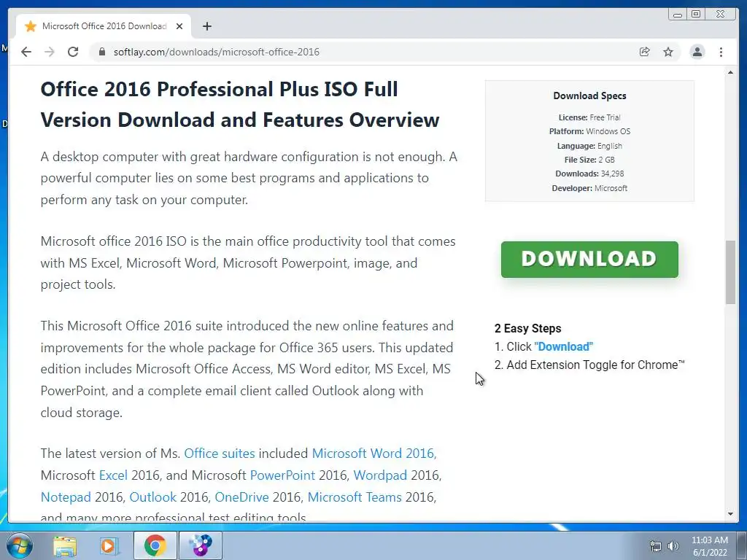This screenshot has width=747, height=560.
Task: Open the Windows Start menu
Action: point(19,545)
